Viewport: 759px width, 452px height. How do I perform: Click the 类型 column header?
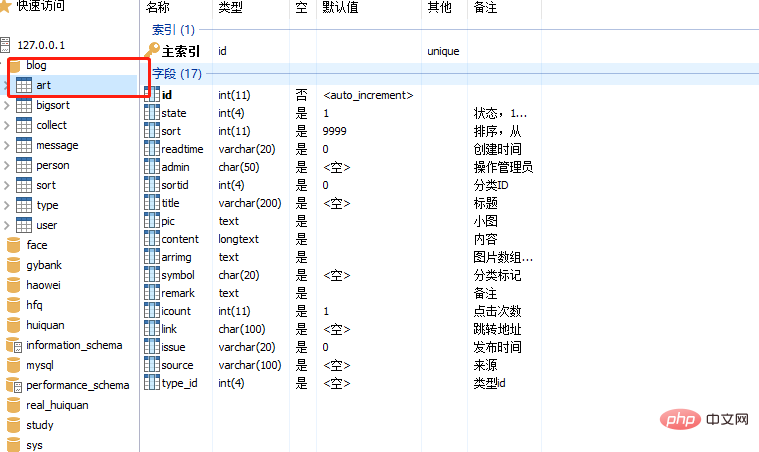click(230, 7)
